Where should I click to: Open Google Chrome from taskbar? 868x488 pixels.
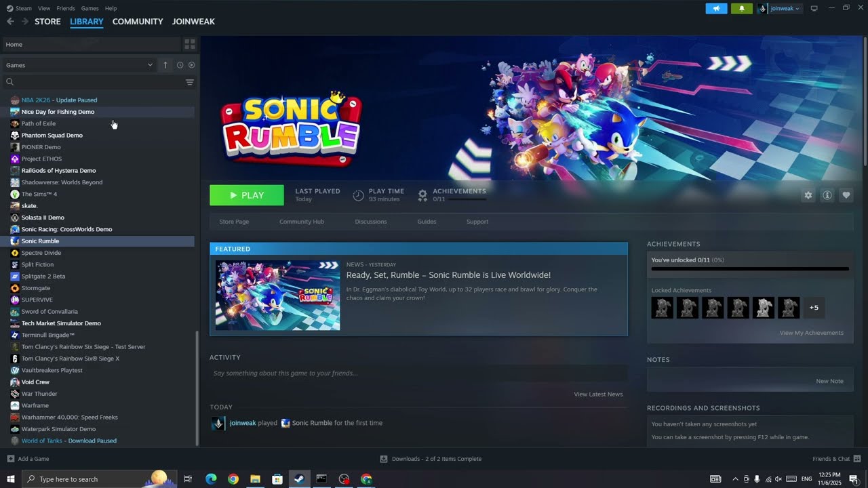tap(233, 479)
